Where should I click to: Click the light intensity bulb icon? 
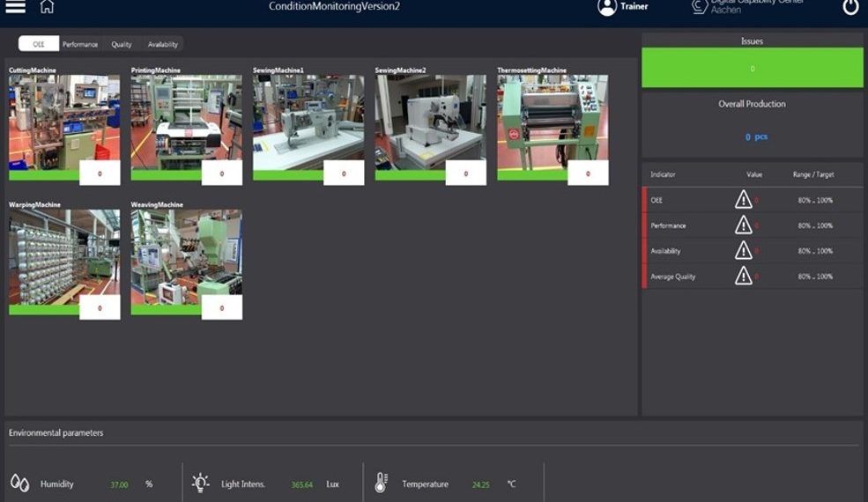[x=200, y=484]
